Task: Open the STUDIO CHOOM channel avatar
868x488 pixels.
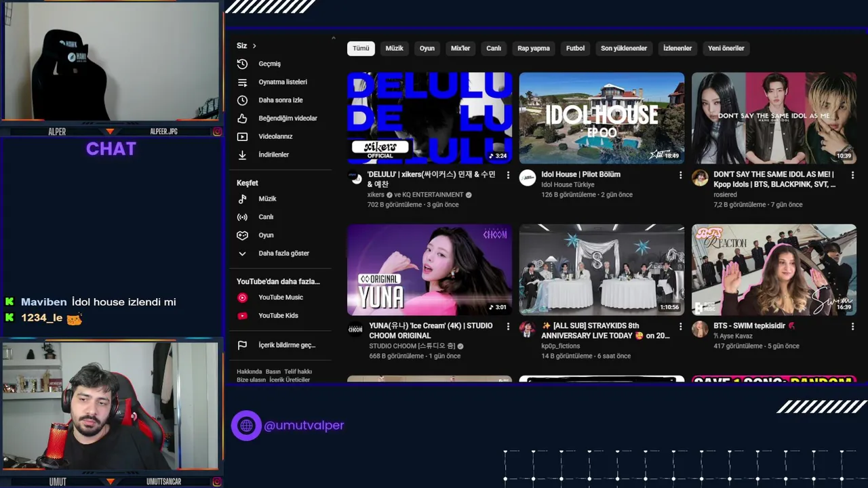Action: click(x=355, y=329)
